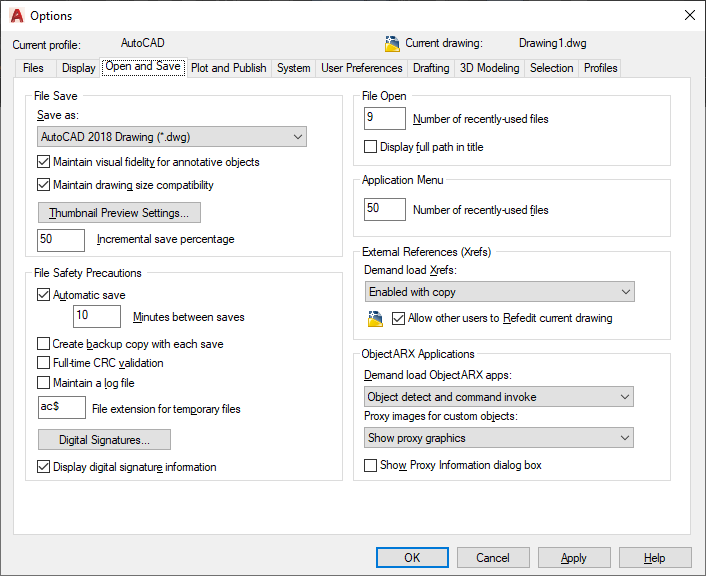Click the Digital Signatures button
The width and height of the screenshot is (706, 576).
(104, 440)
